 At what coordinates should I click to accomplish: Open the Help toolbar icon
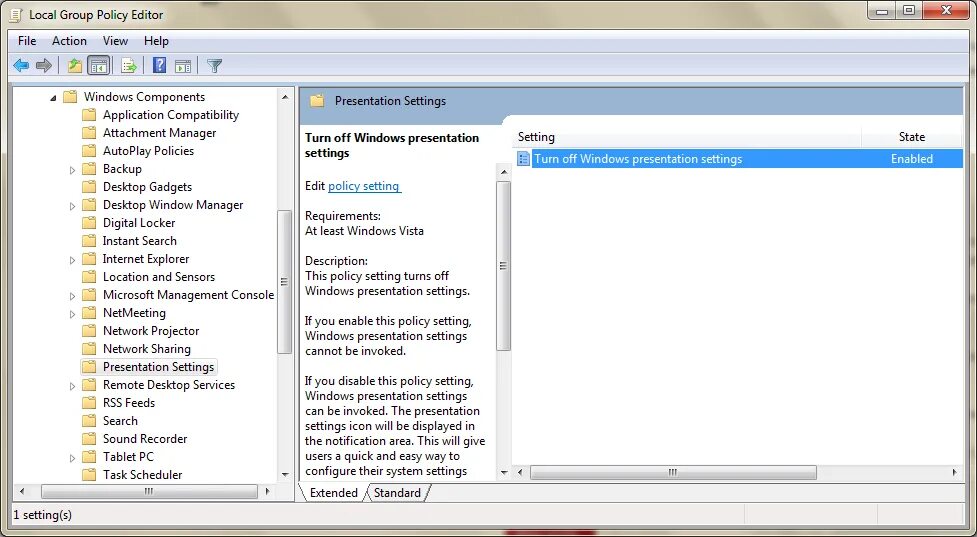pyautogui.click(x=160, y=65)
